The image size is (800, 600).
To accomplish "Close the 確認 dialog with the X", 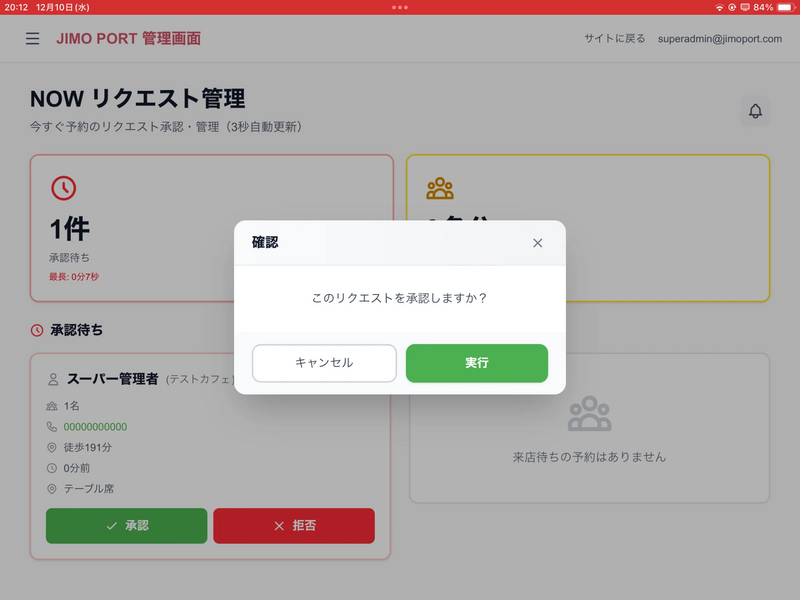I will pos(538,243).
